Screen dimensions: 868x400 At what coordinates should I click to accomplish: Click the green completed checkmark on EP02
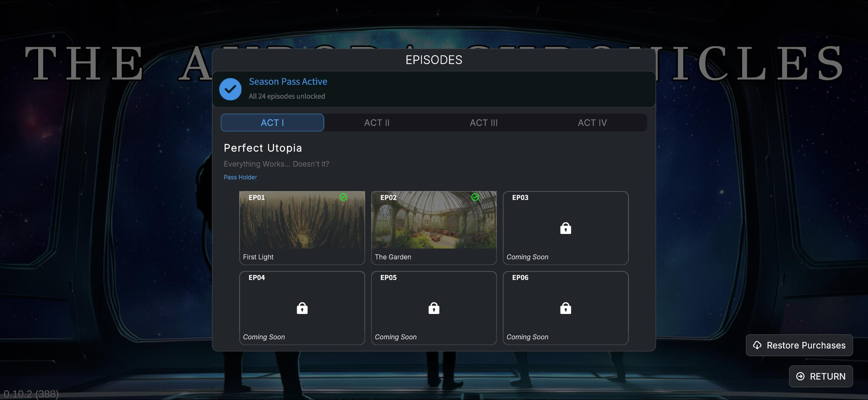(475, 197)
